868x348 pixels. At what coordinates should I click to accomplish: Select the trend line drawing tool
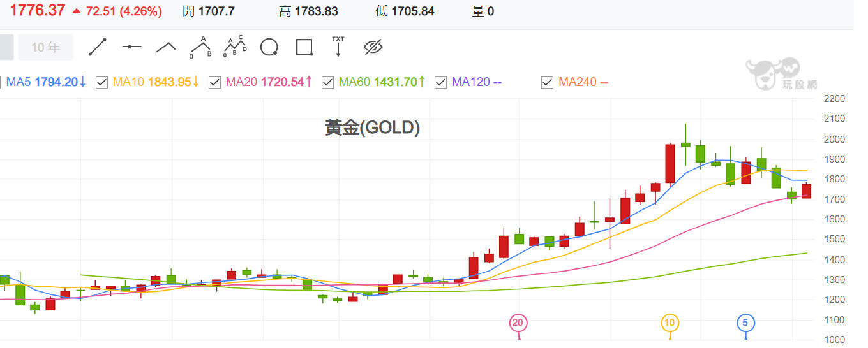[x=97, y=47]
